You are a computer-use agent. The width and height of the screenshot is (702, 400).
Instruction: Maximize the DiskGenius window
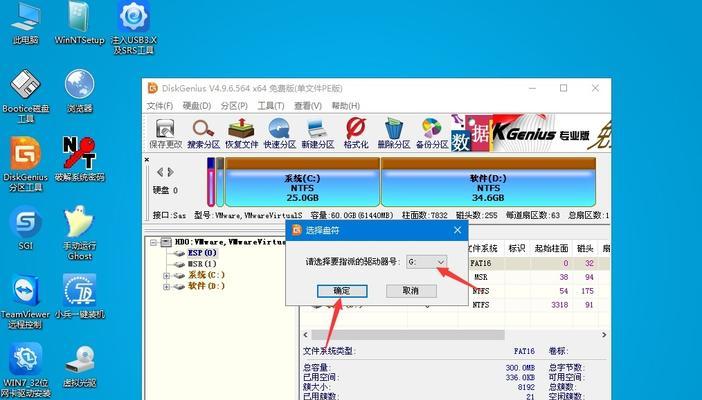[564, 88]
